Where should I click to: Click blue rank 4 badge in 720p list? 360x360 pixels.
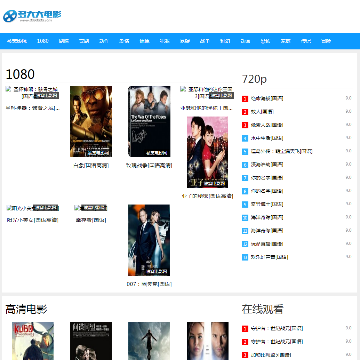click(x=245, y=138)
